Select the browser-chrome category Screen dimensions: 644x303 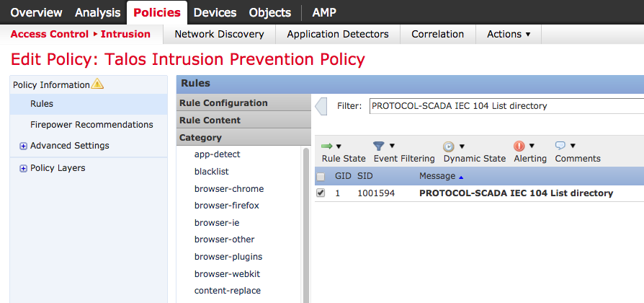229,189
